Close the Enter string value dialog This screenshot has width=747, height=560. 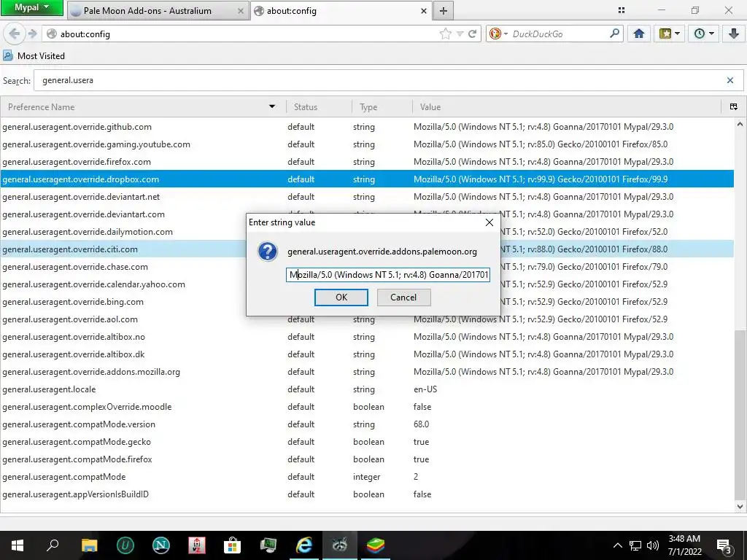click(489, 222)
